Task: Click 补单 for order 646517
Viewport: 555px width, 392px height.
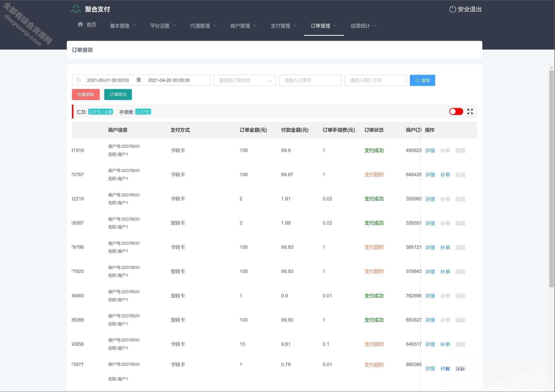Action: click(x=445, y=344)
